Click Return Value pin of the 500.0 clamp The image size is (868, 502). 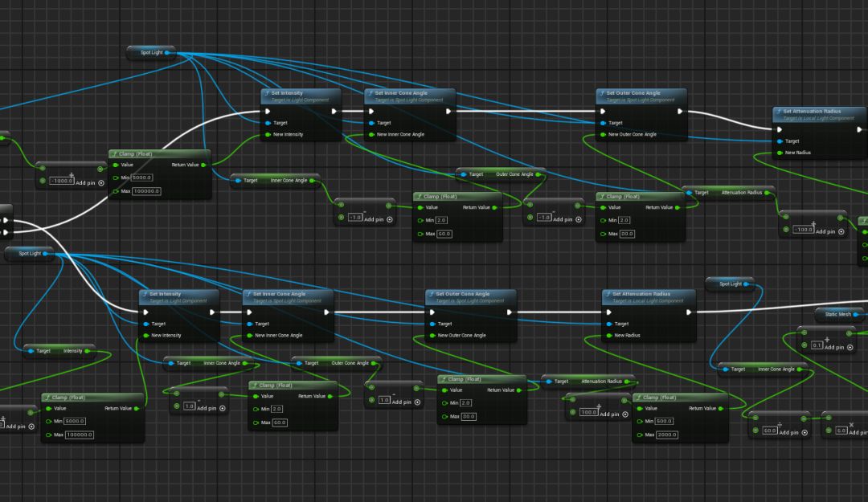pyautogui.click(x=721, y=409)
